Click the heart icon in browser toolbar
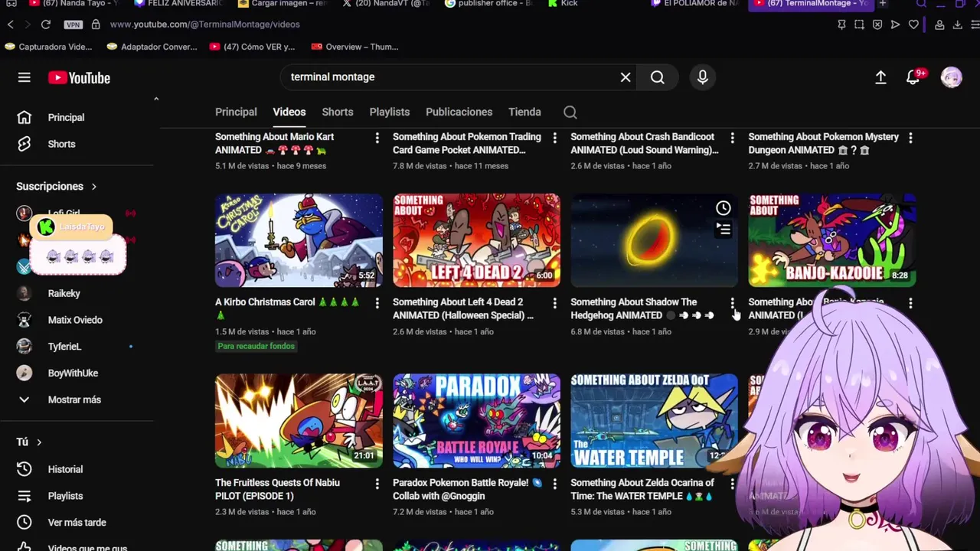This screenshot has width=980, height=551. [913, 24]
